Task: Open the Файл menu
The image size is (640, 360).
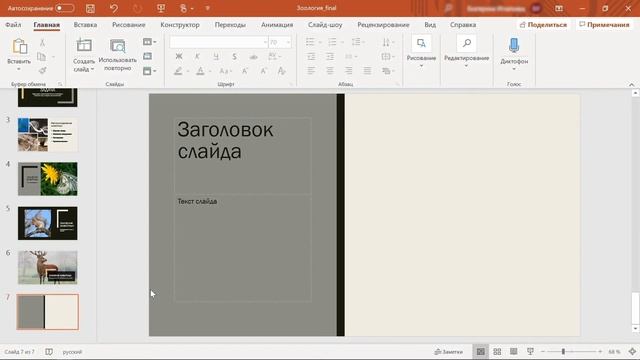Action: pyautogui.click(x=13, y=25)
